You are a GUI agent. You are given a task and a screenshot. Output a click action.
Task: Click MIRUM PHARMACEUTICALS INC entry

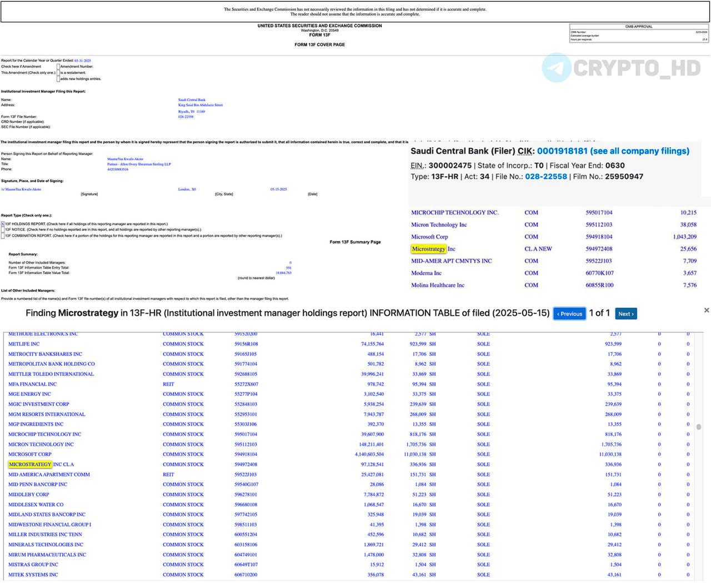coord(47,555)
